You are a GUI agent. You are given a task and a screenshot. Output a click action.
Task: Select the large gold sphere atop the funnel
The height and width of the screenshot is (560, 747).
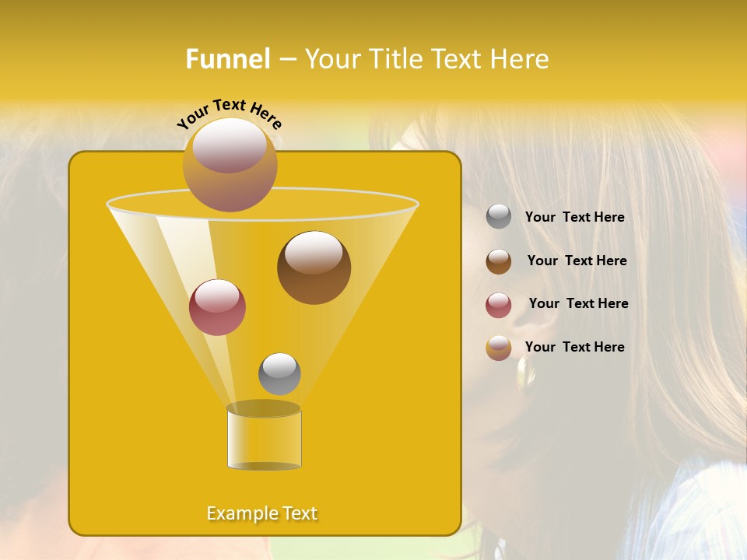230,165
